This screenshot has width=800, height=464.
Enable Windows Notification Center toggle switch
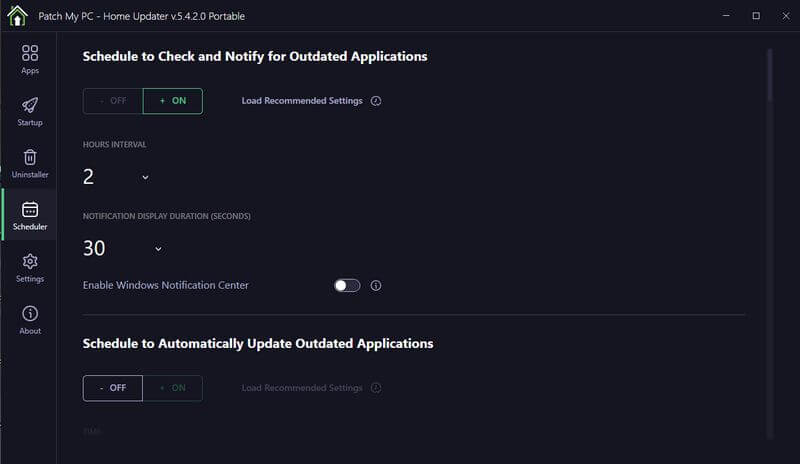tap(346, 285)
